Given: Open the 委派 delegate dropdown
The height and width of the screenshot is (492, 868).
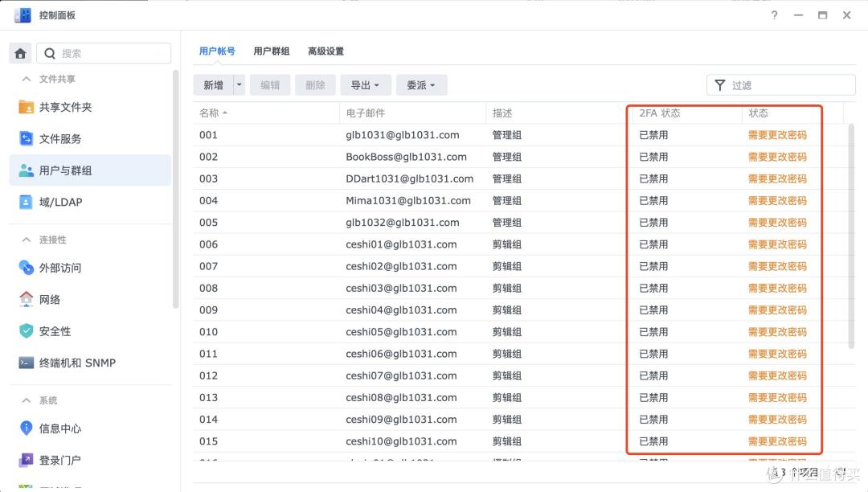Looking at the screenshot, I should (421, 85).
